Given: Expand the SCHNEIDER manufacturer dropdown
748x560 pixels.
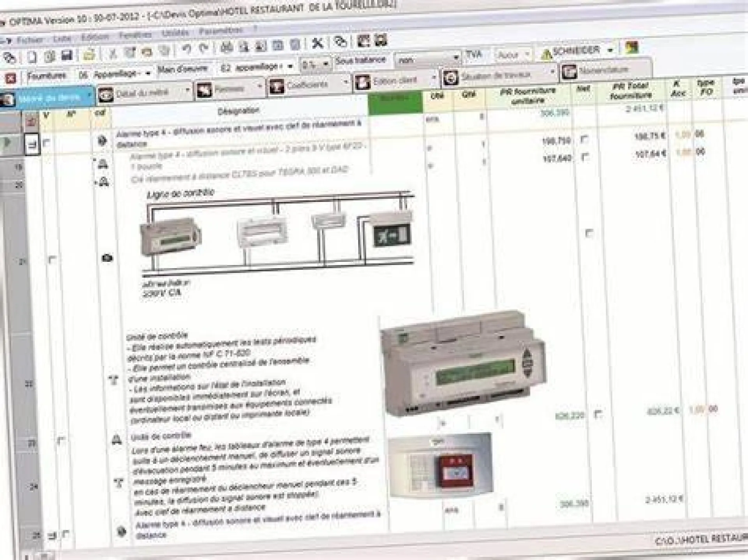Looking at the screenshot, I should 610,50.
